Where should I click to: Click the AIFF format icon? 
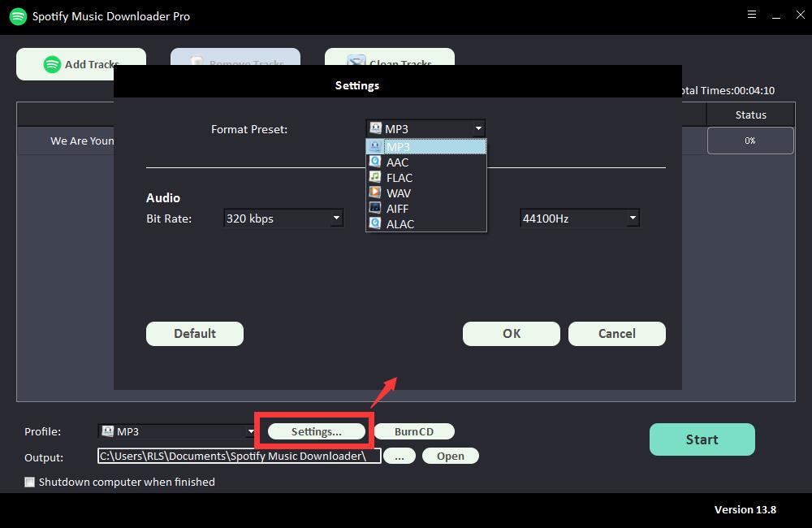click(375, 208)
